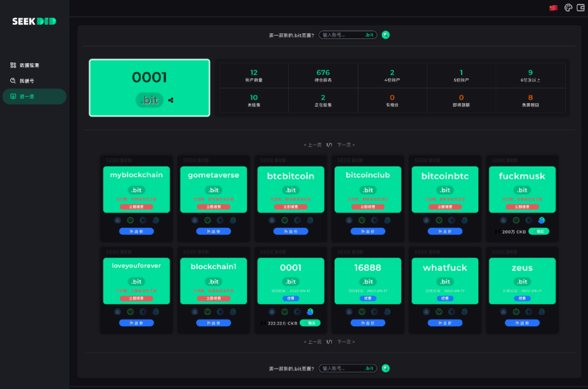Click highlighted marketplace icon under 0001 list card
Screen dimensions: 588x389
[x=310, y=312]
